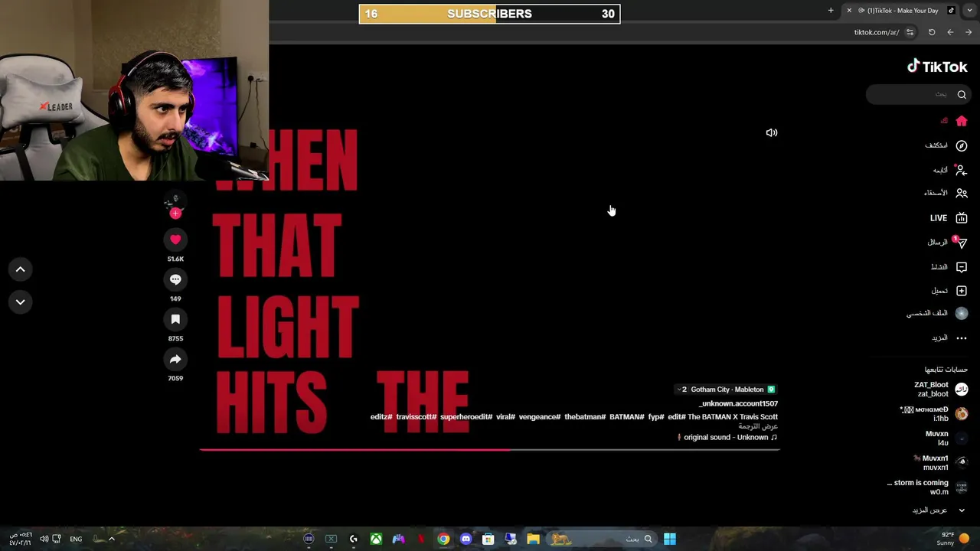Open Microsoft Store from taskbar
This screenshot has height=551, width=980.
coord(488,539)
